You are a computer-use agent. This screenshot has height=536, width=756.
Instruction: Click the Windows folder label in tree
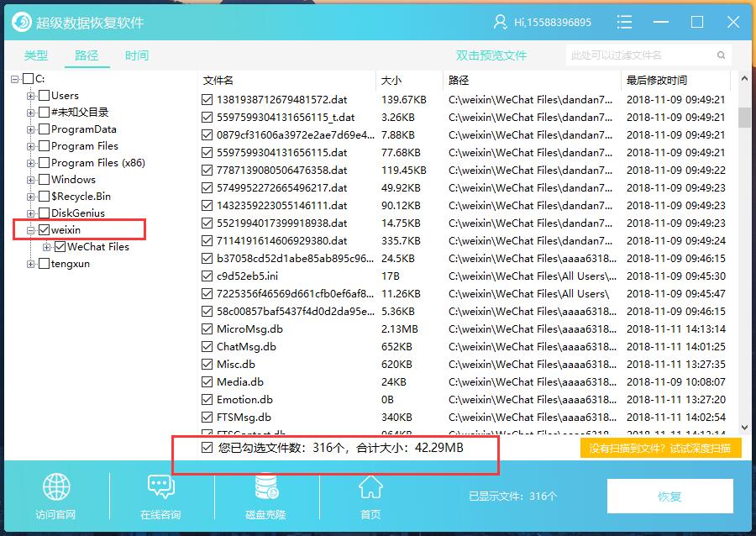tap(73, 179)
